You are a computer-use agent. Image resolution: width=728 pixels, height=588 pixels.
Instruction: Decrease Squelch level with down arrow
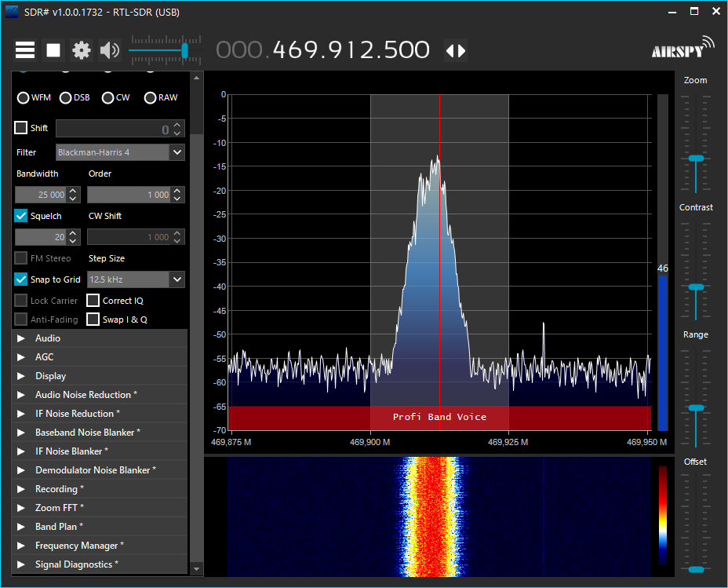pyautogui.click(x=73, y=241)
